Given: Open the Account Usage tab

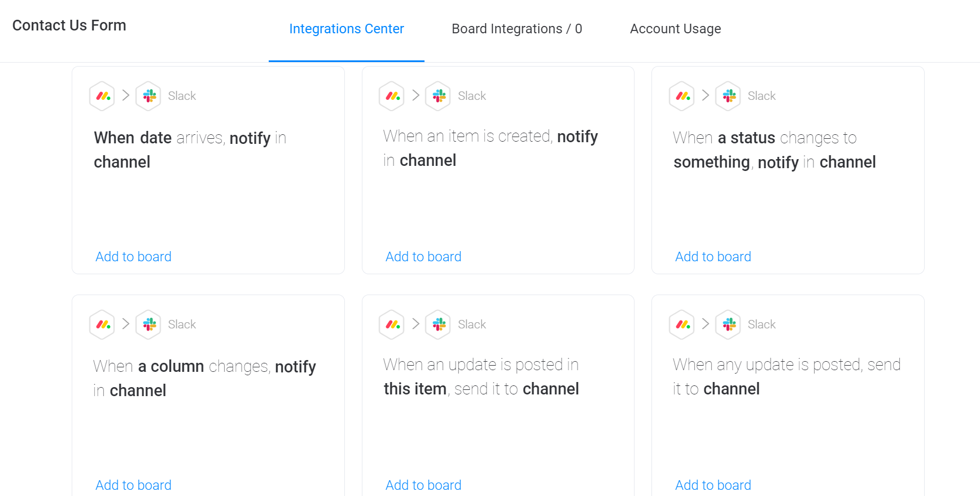Looking at the screenshot, I should pyautogui.click(x=675, y=29).
